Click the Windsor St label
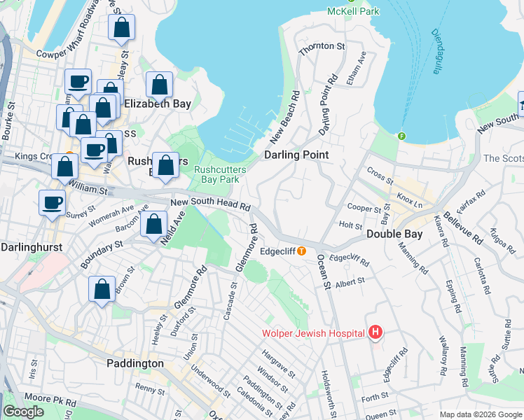Image resolution: width=524 pixels, height=420 pixels. [273, 379]
